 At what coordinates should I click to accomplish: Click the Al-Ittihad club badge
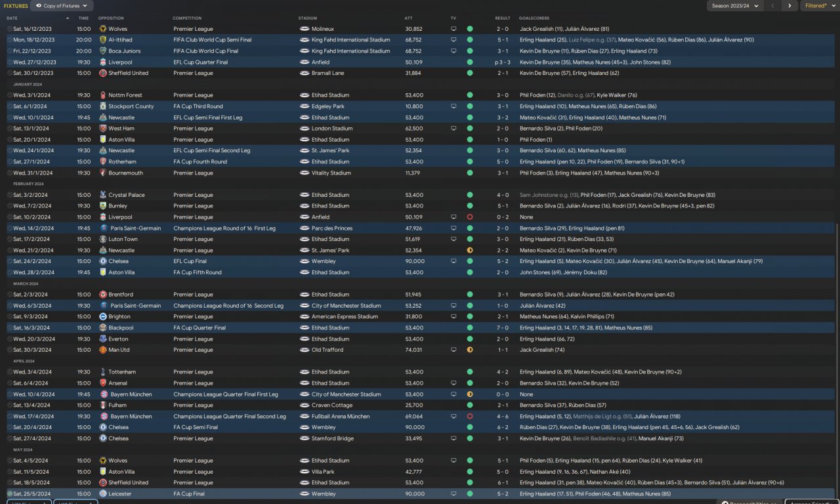(x=103, y=40)
